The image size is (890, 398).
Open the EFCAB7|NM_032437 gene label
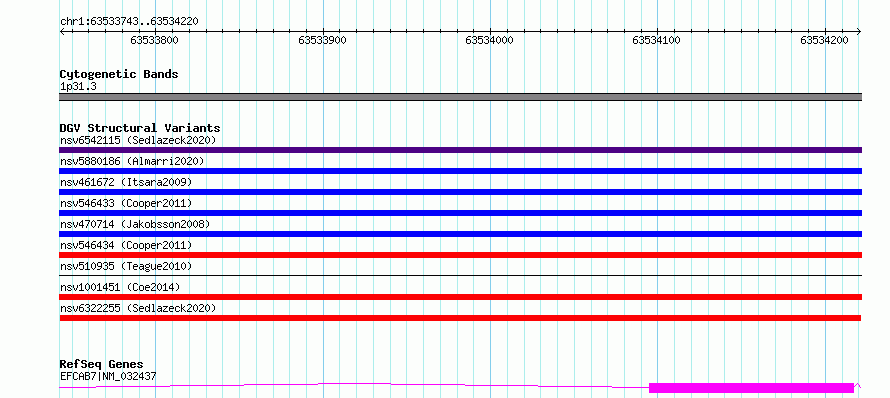108,376
